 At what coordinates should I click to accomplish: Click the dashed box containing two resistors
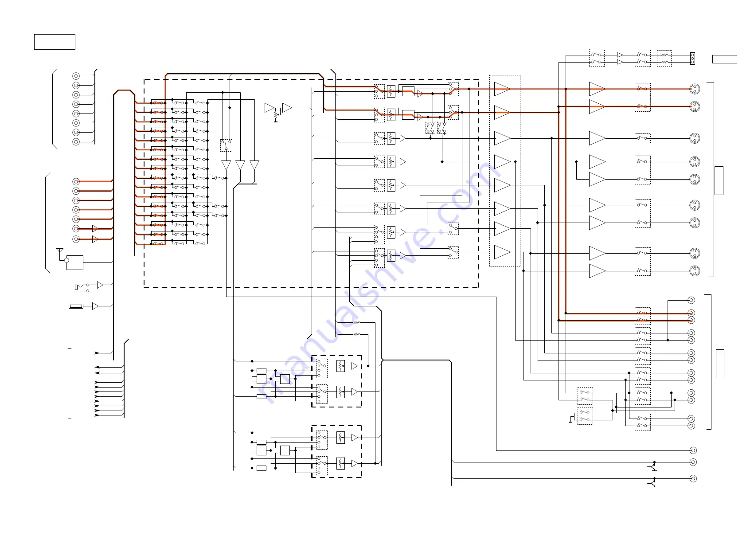664,59
